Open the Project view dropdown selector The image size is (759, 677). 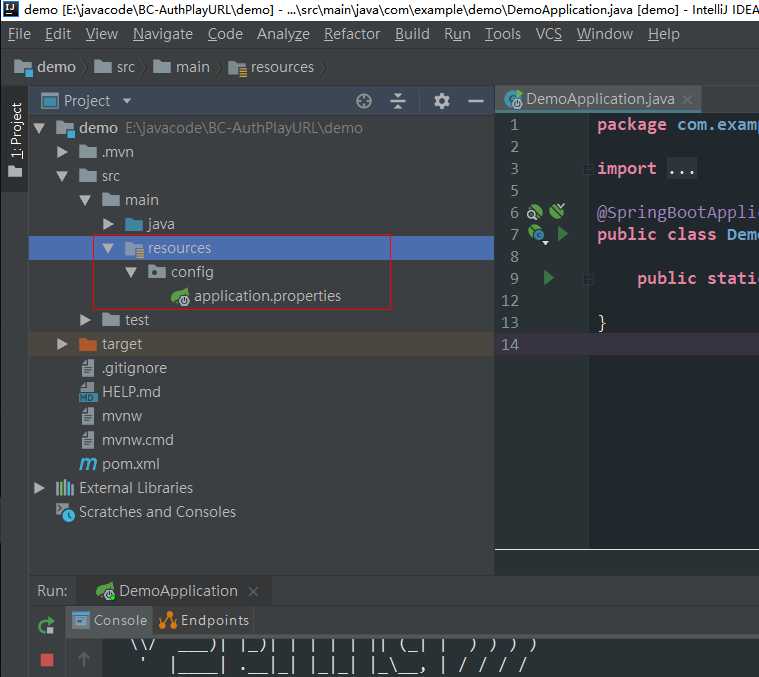coord(127,101)
